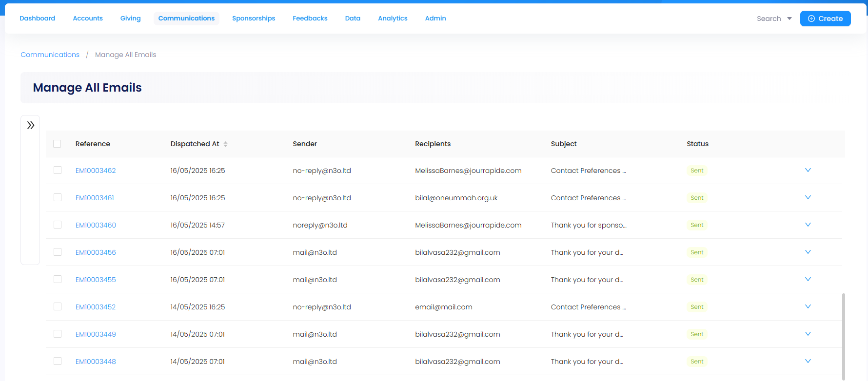Open email EM10003461 reference link

(95, 198)
